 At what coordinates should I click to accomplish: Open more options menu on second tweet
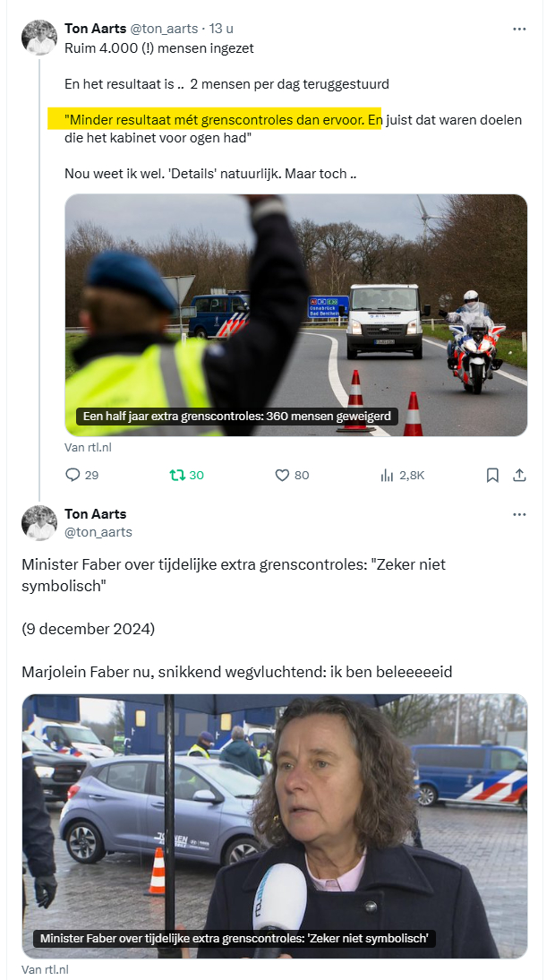coord(519,514)
